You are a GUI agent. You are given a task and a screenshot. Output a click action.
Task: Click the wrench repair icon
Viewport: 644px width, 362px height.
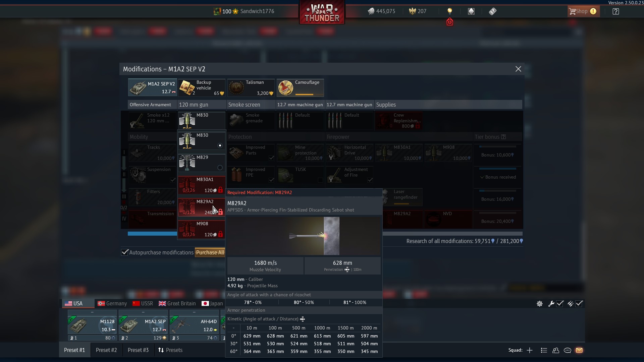tap(551, 304)
